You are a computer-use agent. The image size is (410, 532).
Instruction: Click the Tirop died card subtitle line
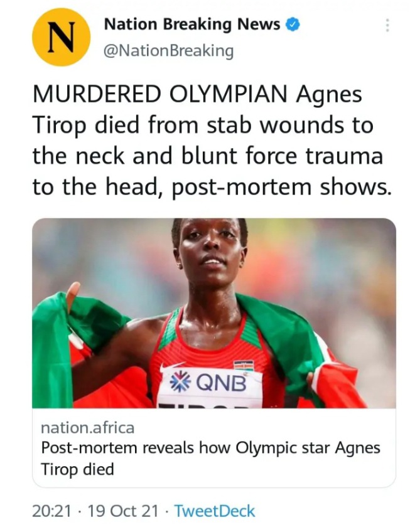coord(77,469)
